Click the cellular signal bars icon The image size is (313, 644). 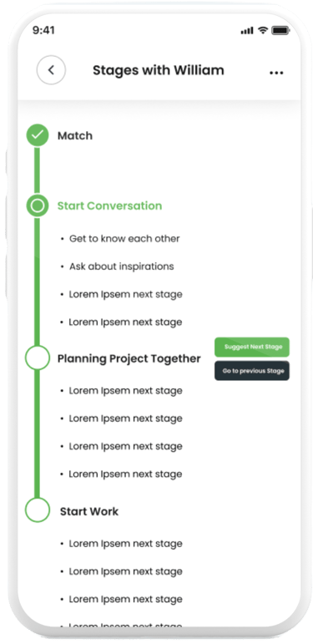click(x=247, y=31)
